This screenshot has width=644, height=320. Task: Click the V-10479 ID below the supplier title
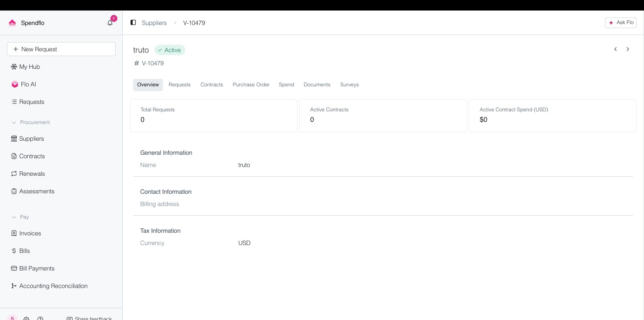click(153, 63)
